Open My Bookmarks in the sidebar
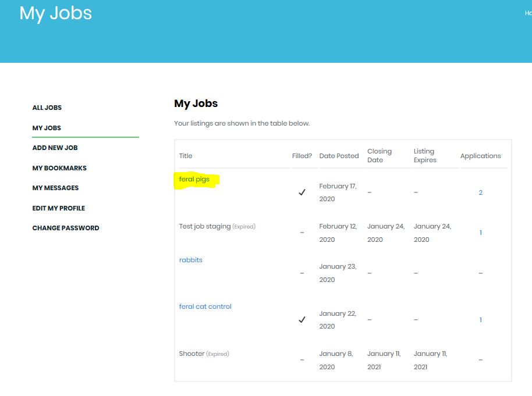 point(59,168)
